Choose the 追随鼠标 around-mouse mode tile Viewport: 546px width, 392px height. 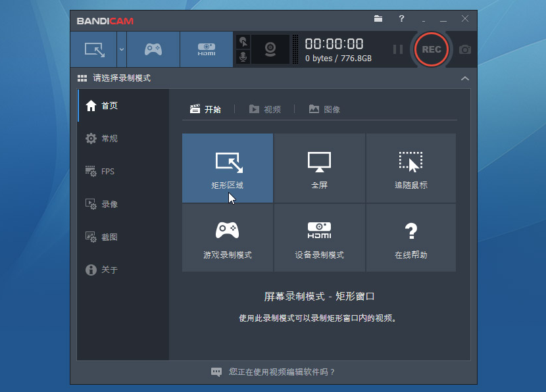[411, 168]
